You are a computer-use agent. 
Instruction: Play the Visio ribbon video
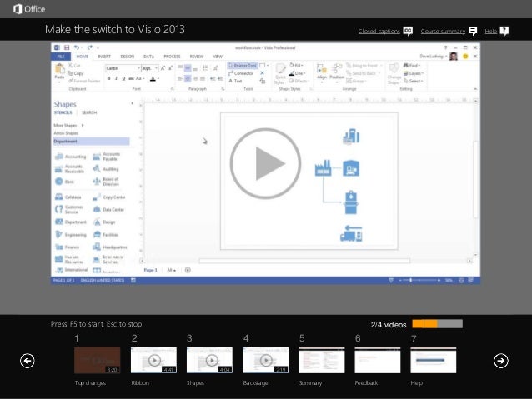click(265, 163)
